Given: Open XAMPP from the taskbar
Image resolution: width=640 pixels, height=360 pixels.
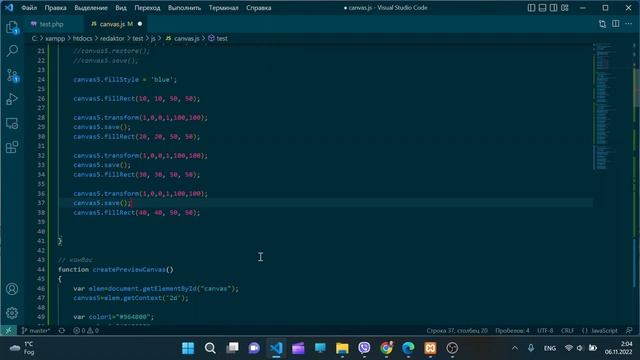Looking at the screenshot, I should point(430,348).
